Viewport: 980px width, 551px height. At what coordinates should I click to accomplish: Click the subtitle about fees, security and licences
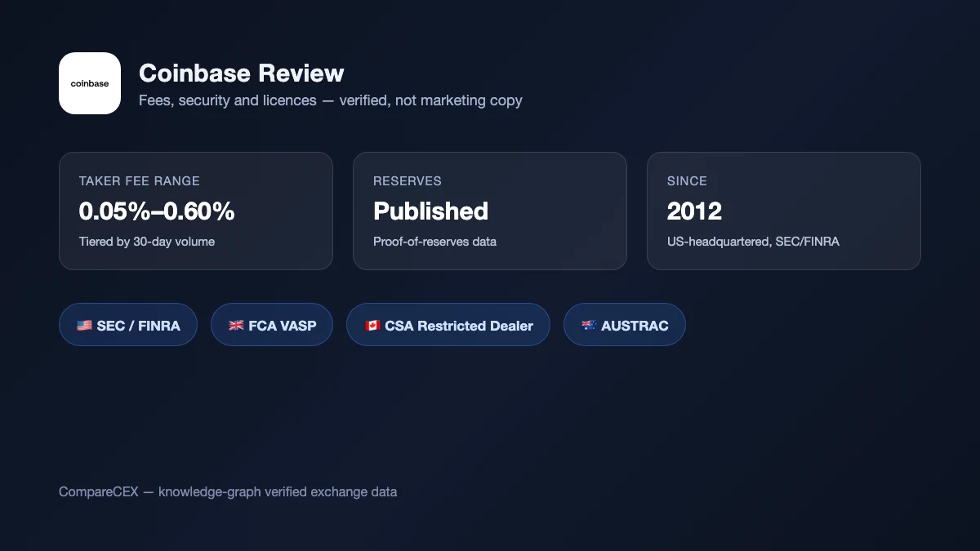click(x=331, y=100)
